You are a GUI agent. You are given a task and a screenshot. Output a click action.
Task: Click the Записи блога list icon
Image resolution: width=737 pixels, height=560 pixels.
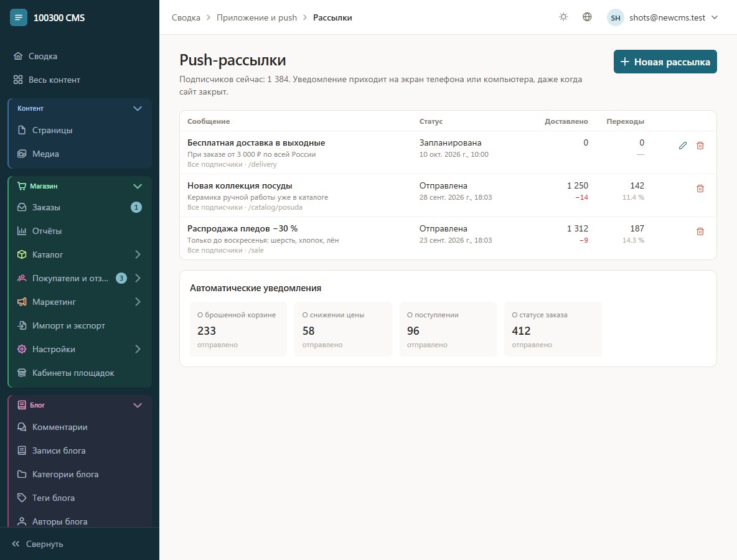click(x=22, y=450)
